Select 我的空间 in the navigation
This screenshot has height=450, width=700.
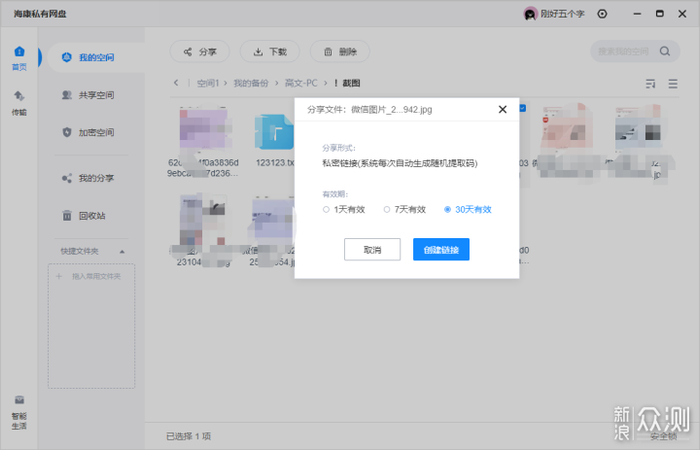[96, 57]
